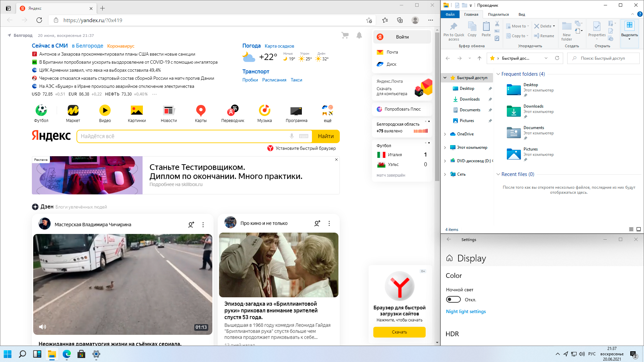Open Microsoft Store from the taskbar

click(x=81, y=354)
